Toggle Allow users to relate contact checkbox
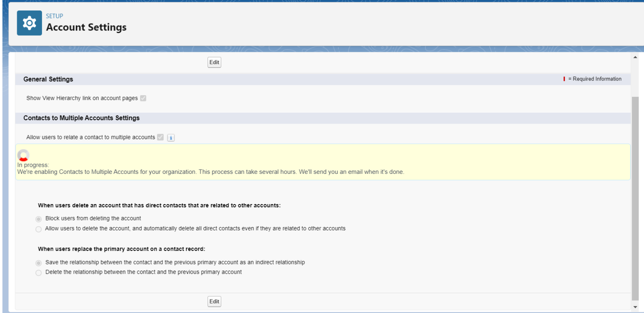644x313 pixels. [x=160, y=137]
